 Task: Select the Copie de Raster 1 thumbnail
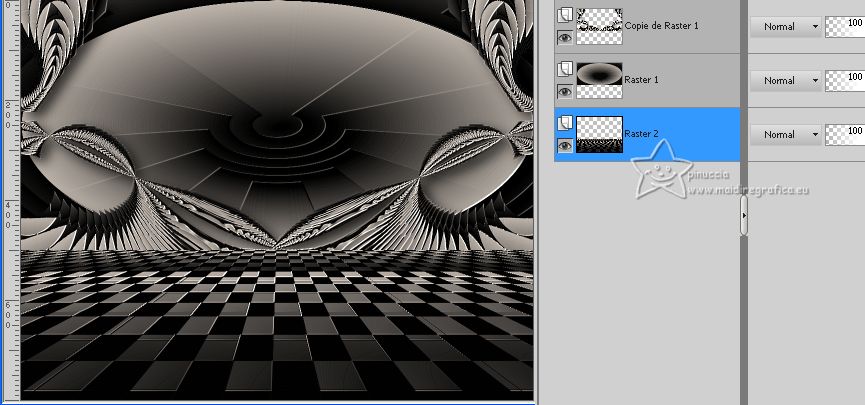(x=599, y=26)
